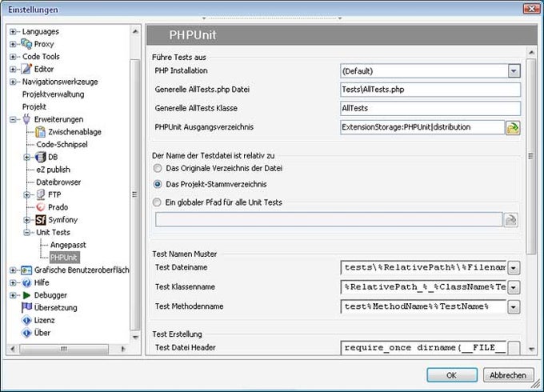Screen dimensions: 544x392
Task: Click settings panel scroll-down arrow
Action: pos(531,349)
